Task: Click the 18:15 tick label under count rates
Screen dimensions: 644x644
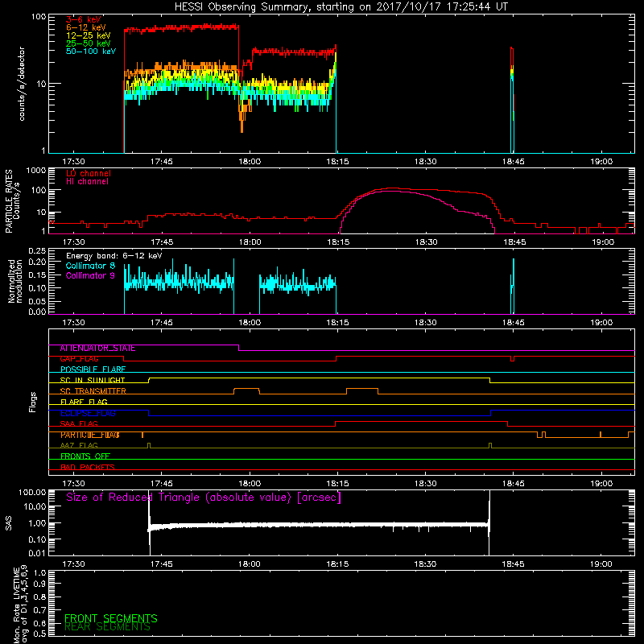Action: 337,162
